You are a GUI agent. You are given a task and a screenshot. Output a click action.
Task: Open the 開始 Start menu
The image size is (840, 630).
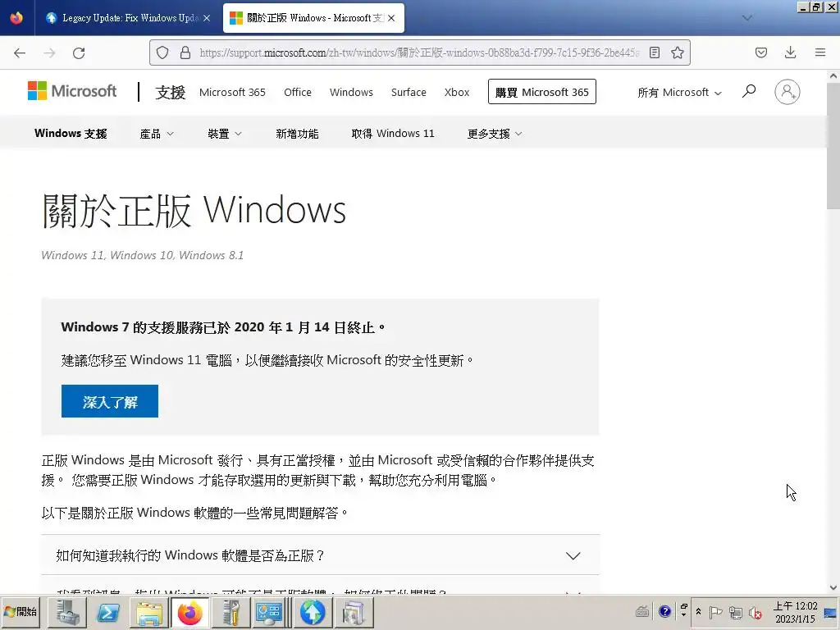[x=21, y=612]
